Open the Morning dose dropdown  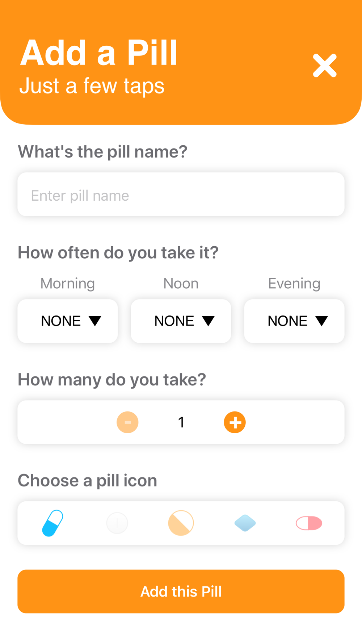[68, 321]
